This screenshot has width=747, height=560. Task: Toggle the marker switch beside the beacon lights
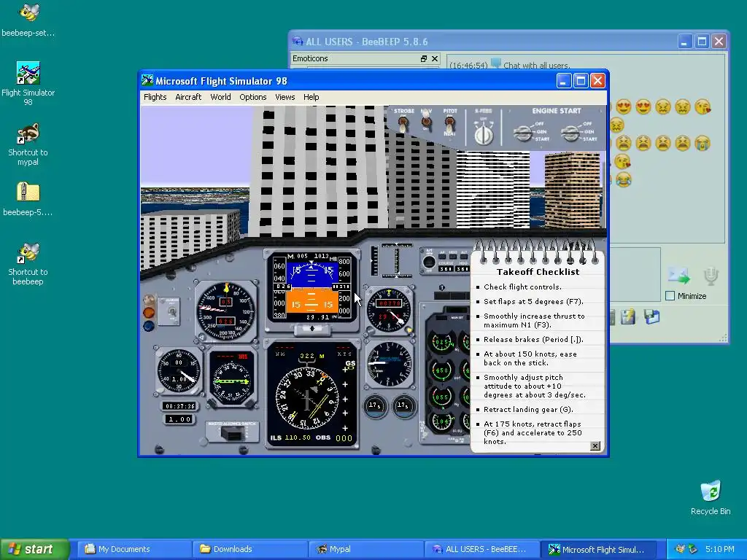pos(171,312)
